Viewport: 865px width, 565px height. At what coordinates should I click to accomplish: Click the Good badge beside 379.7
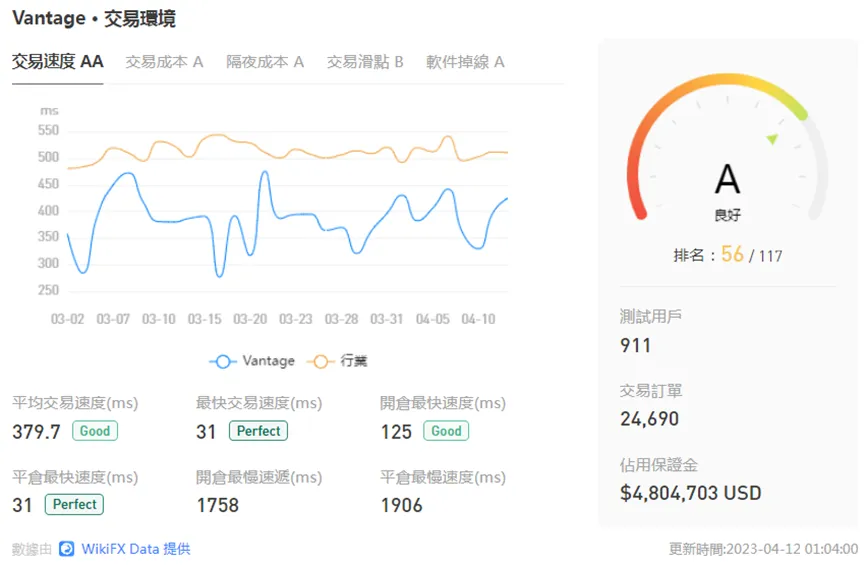point(95,431)
